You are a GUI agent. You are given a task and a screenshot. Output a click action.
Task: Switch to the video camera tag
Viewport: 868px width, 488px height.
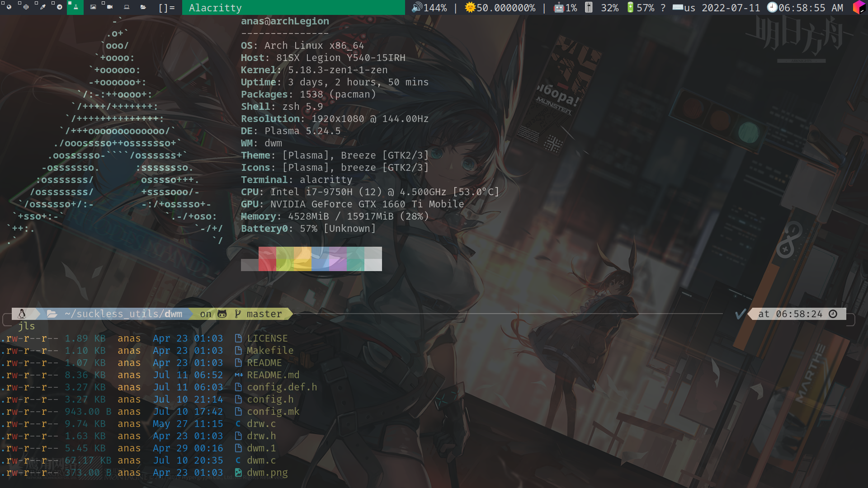(x=110, y=7)
